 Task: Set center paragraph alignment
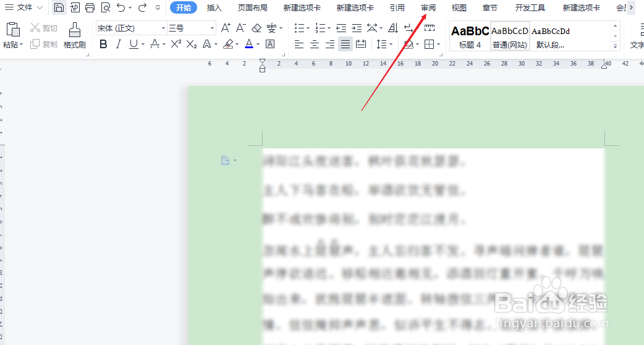click(x=315, y=44)
